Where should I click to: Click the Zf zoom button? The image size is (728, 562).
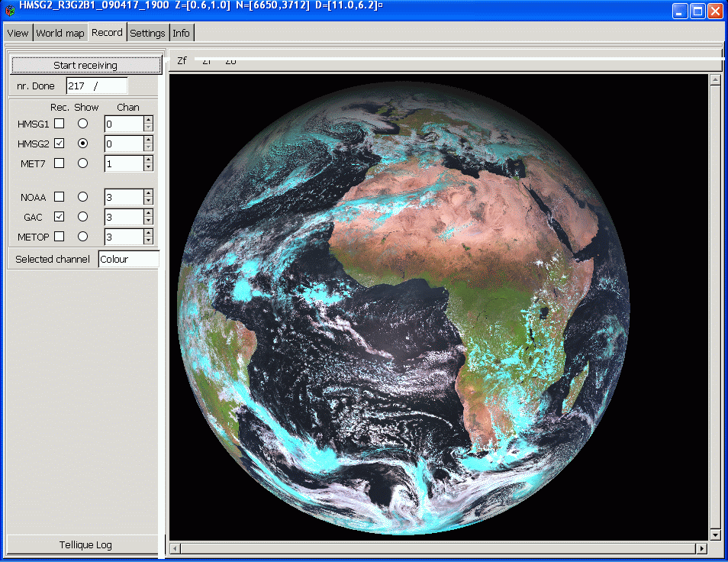click(x=182, y=61)
